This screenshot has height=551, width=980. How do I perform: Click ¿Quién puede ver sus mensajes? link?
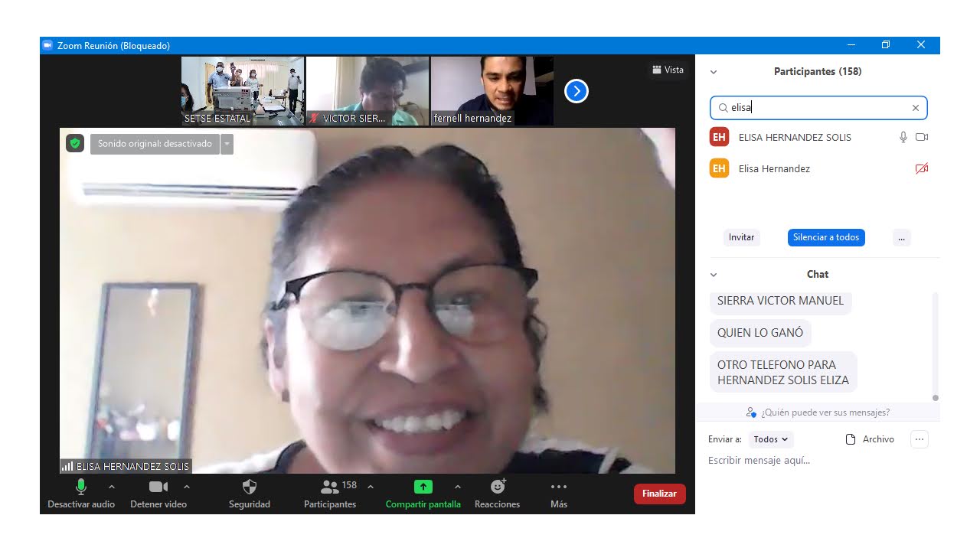818,412
